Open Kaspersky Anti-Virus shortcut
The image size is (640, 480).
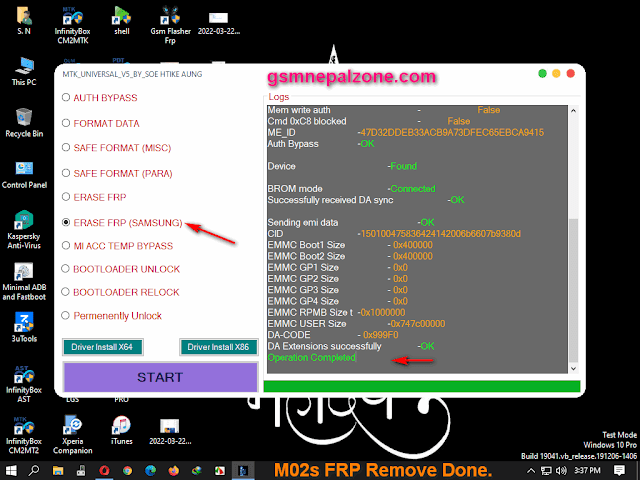(x=24, y=229)
